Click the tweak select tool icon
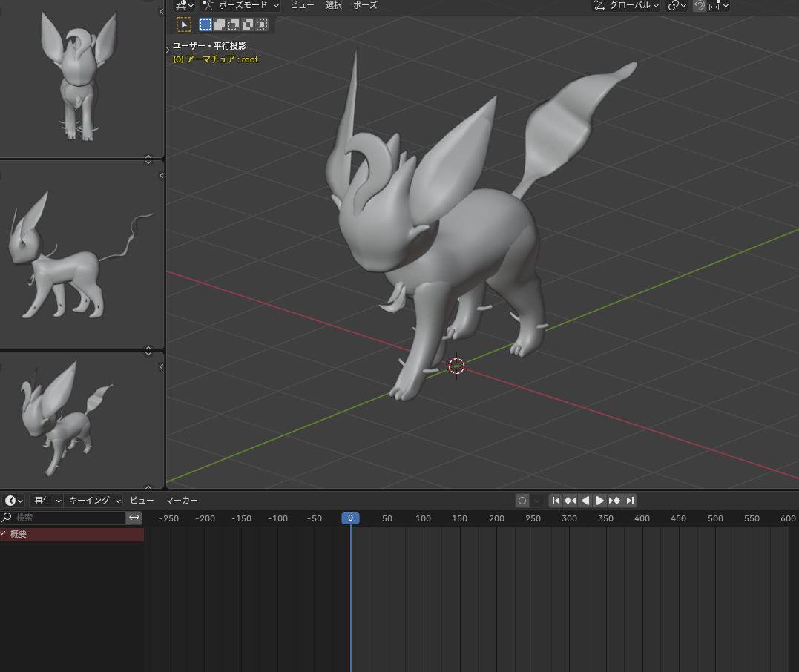Screen dimensions: 799x672 pyautogui.click(x=183, y=24)
